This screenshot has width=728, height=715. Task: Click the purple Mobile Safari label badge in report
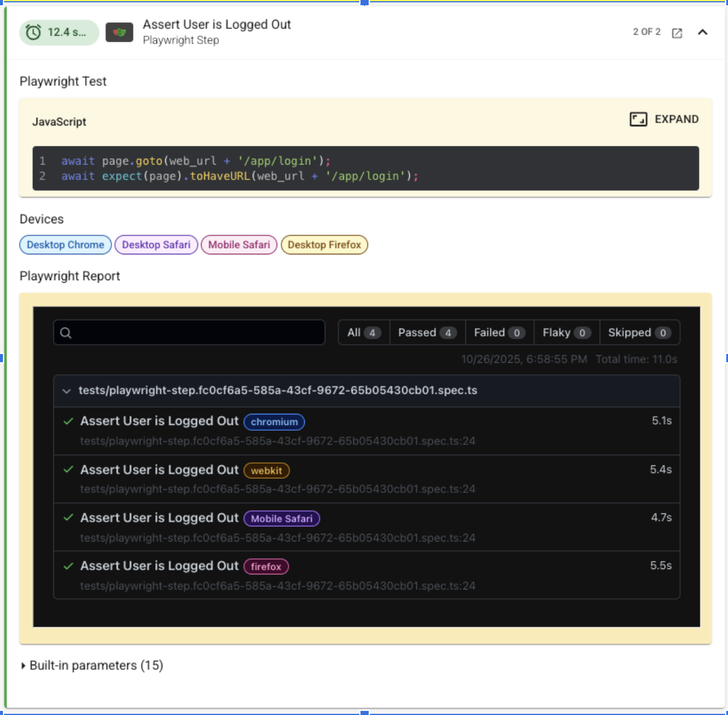click(282, 519)
